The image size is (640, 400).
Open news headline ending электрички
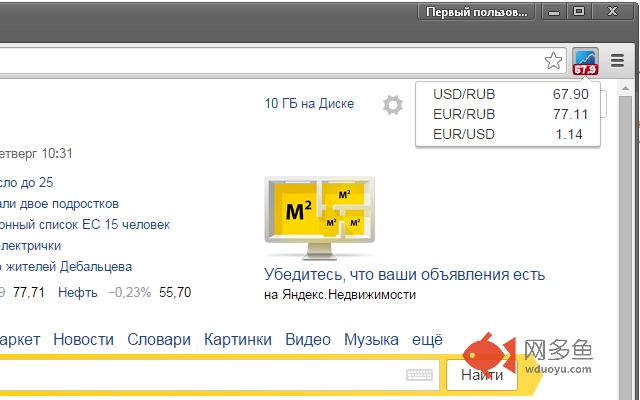click(x=31, y=246)
